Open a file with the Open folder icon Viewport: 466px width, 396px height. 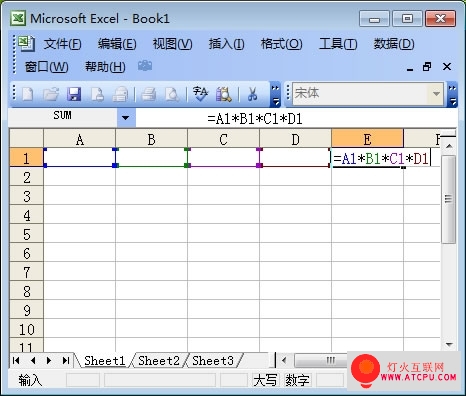[x=51, y=94]
